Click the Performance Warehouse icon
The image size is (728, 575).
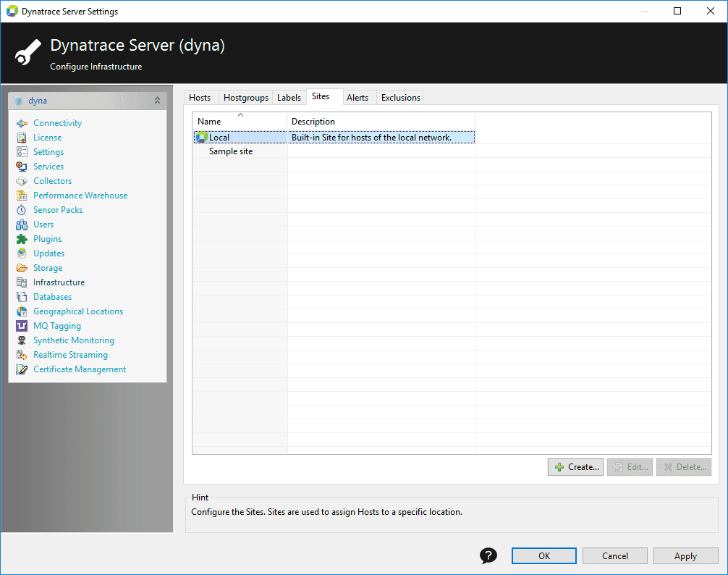click(x=22, y=196)
